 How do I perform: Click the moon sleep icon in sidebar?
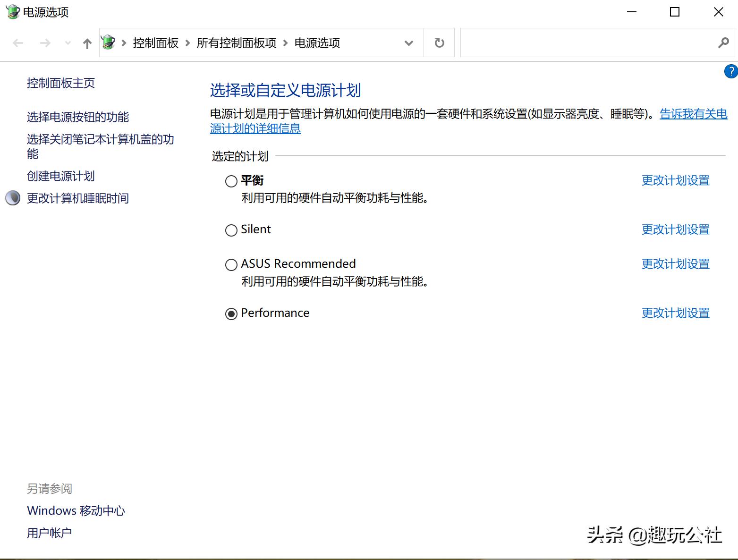pyautogui.click(x=13, y=198)
